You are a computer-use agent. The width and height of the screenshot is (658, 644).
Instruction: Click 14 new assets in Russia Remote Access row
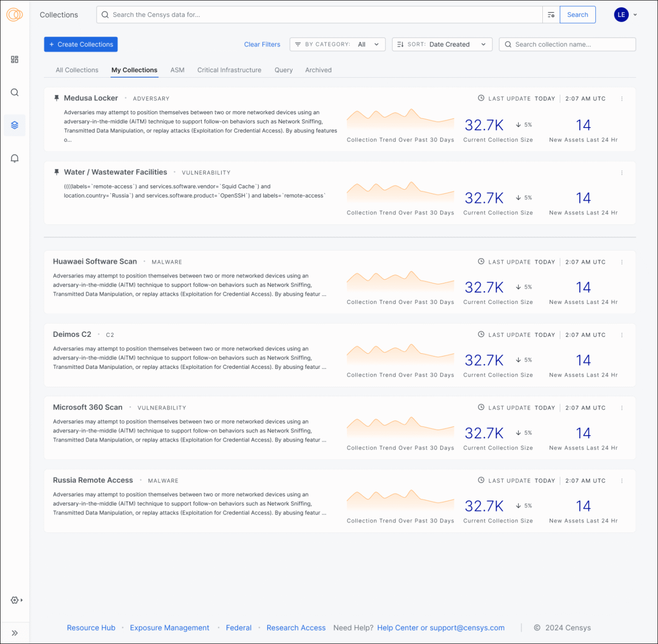coord(583,506)
